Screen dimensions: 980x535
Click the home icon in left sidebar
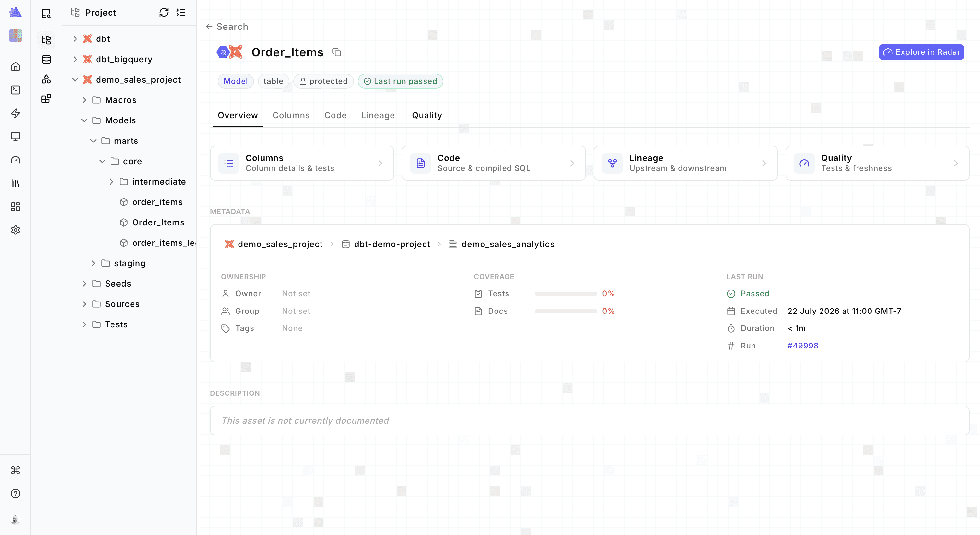click(x=16, y=66)
